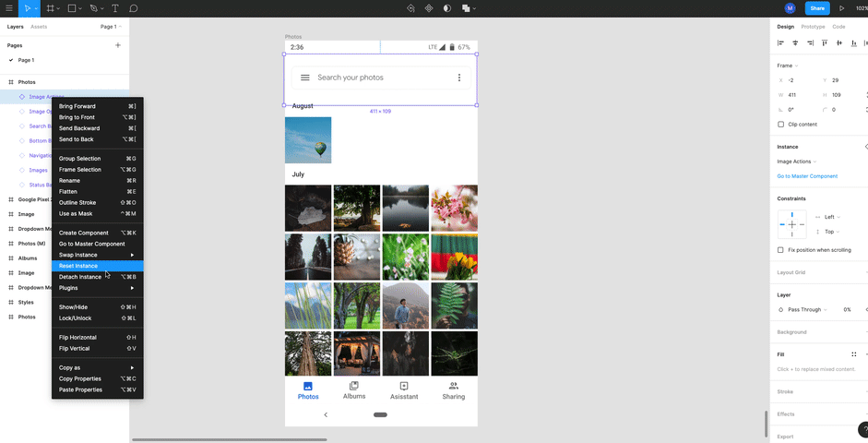Choose Create Component in context menu

click(98, 233)
